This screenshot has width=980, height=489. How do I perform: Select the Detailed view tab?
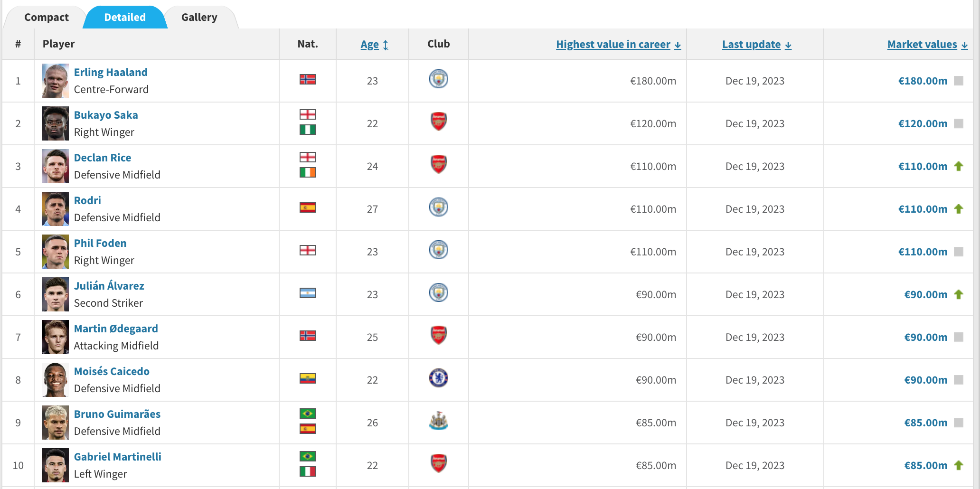(125, 18)
